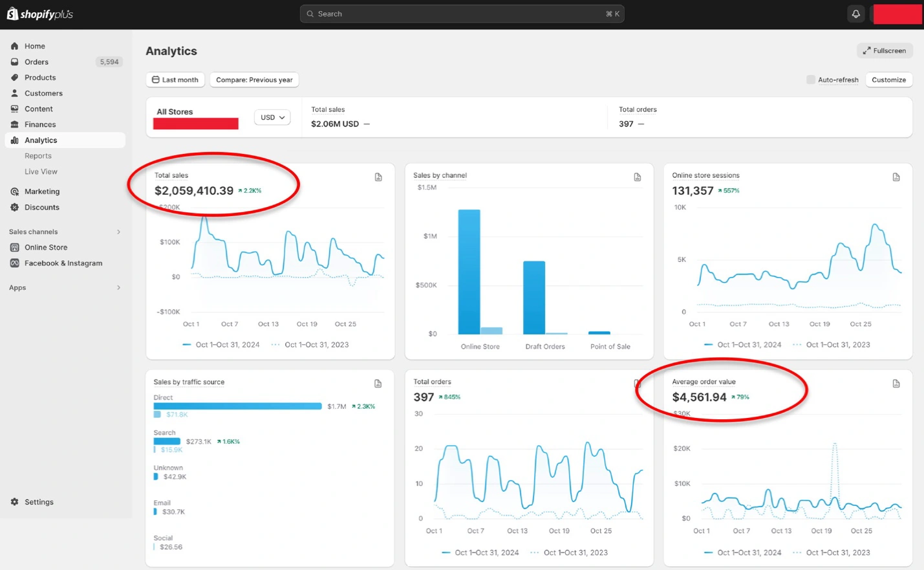Click the Shopify Plus logo
The image size is (924, 570).
point(40,14)
